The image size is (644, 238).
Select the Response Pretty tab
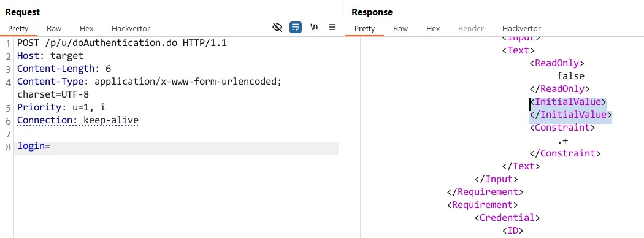(365, 28)
